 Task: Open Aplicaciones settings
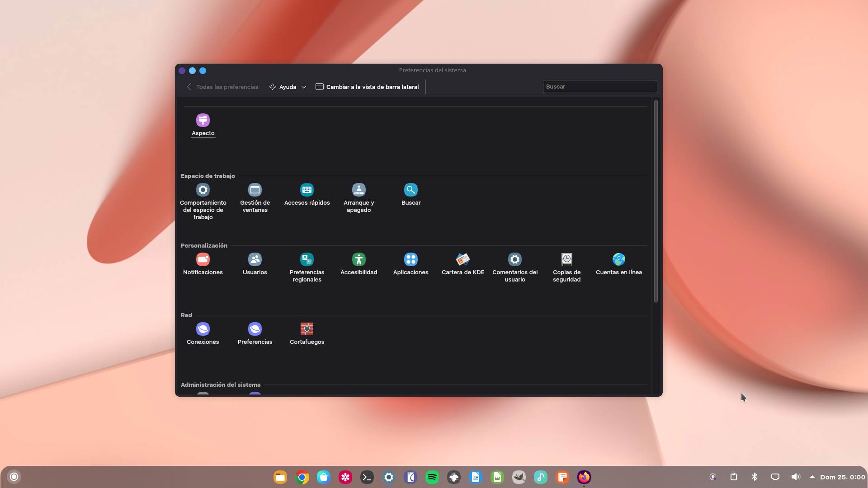pyautogui.click(x=411, y=264)
